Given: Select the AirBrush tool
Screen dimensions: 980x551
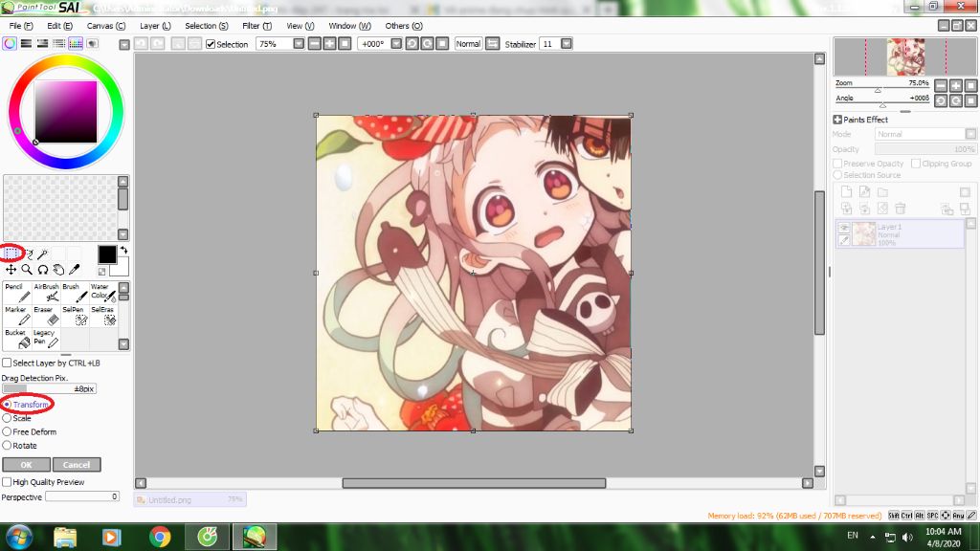Looking at the screenshot, I should point(46,293).
